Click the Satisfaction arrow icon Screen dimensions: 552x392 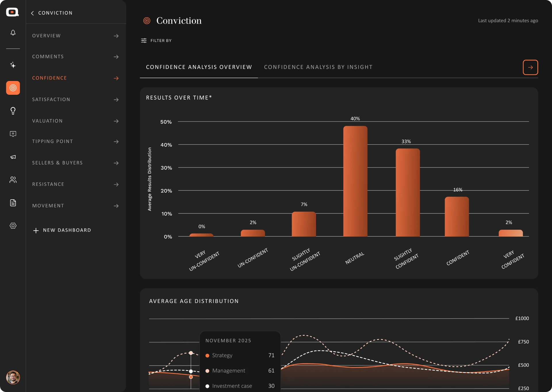pyautogui.click(x=116, y=100)
